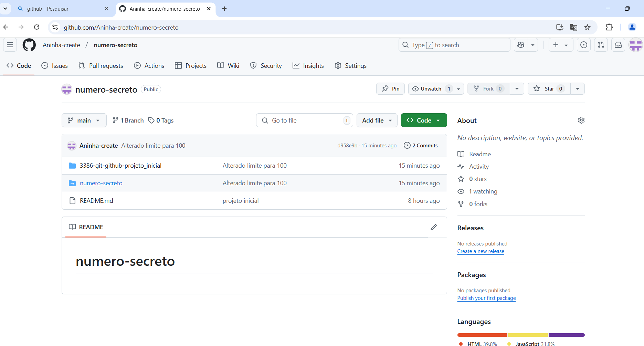Open the Fork options dropdown arrow
644x346 pixels.
pos(517,88)
